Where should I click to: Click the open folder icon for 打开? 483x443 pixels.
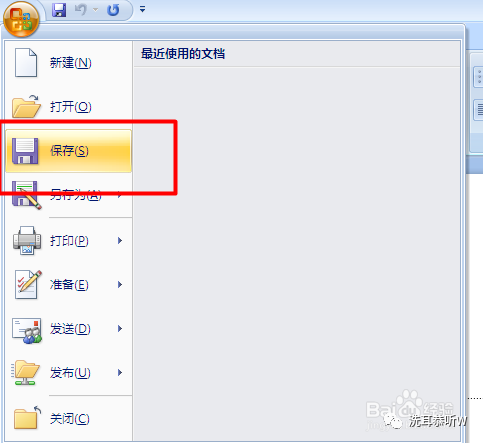coord(26,106)
